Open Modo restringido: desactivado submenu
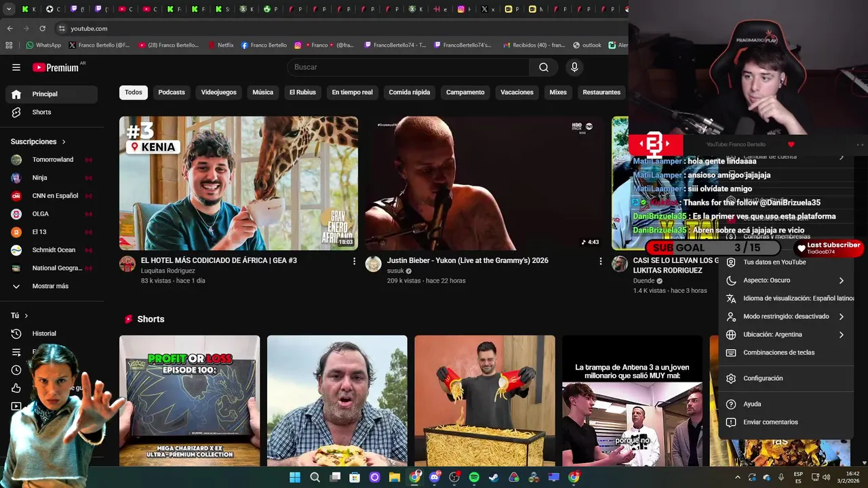 786,317
